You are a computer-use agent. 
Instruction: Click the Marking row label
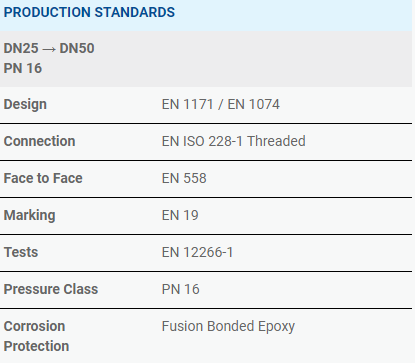coord(30,215)
